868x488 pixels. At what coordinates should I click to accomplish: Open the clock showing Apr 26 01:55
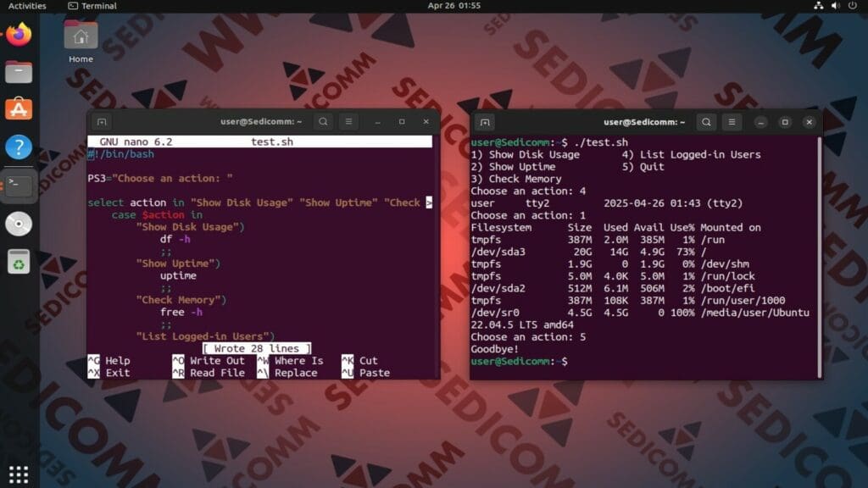point(454,6)
